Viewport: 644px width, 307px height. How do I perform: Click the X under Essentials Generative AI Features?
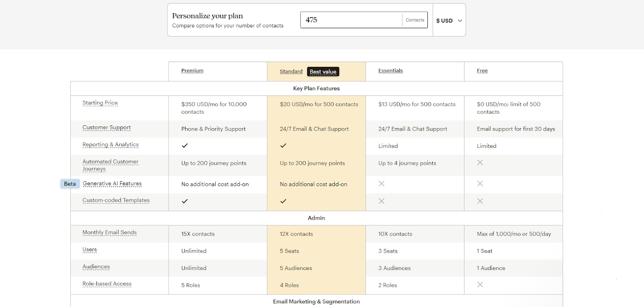pyautogui.click(x=381, y=184)
